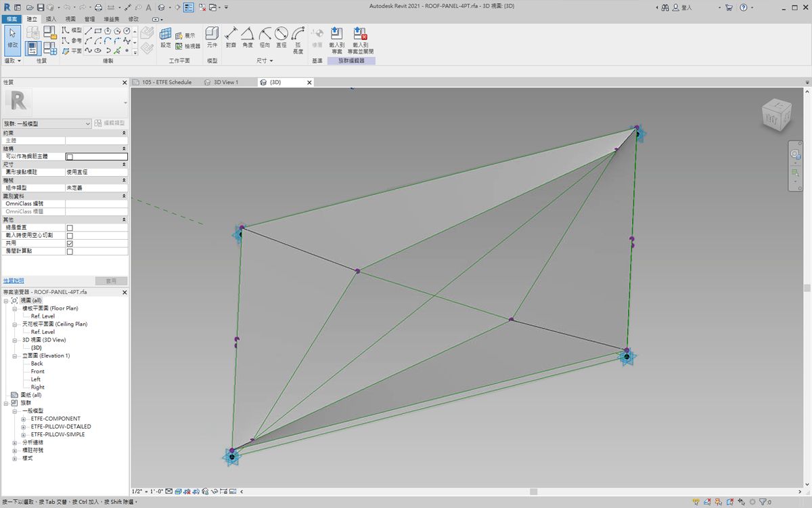
Task: Toggle 總是垂直 checkbox
Action: 70,228
